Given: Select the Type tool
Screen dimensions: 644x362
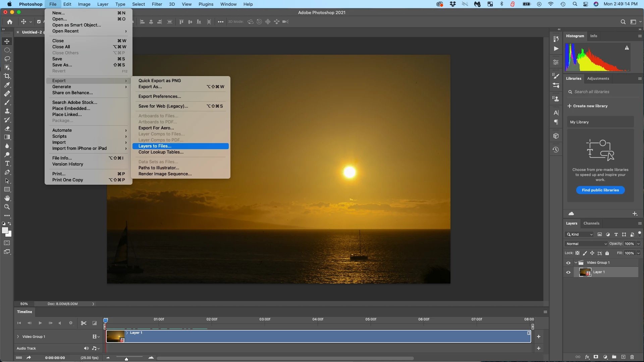Looking at the screenshot, I should 7,164.
